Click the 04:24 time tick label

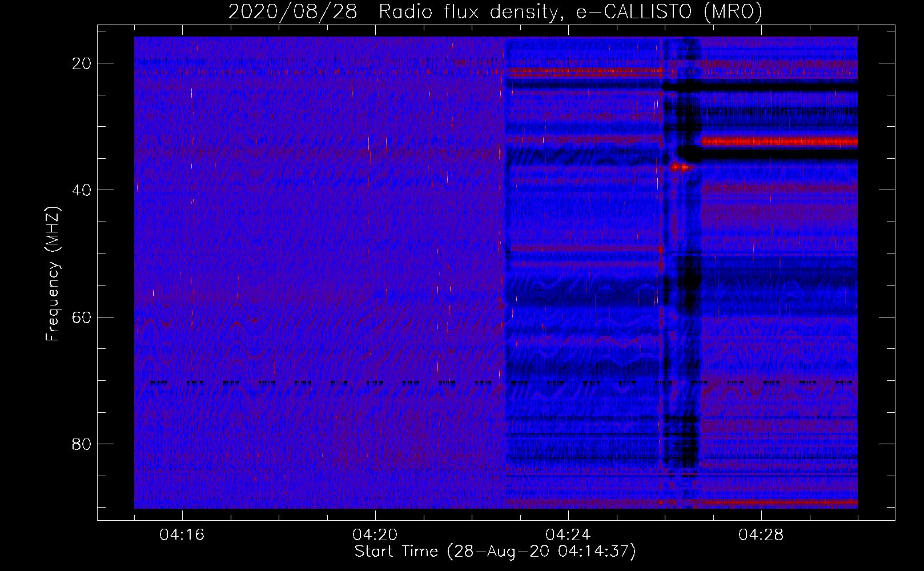click(x=568, y=535)
